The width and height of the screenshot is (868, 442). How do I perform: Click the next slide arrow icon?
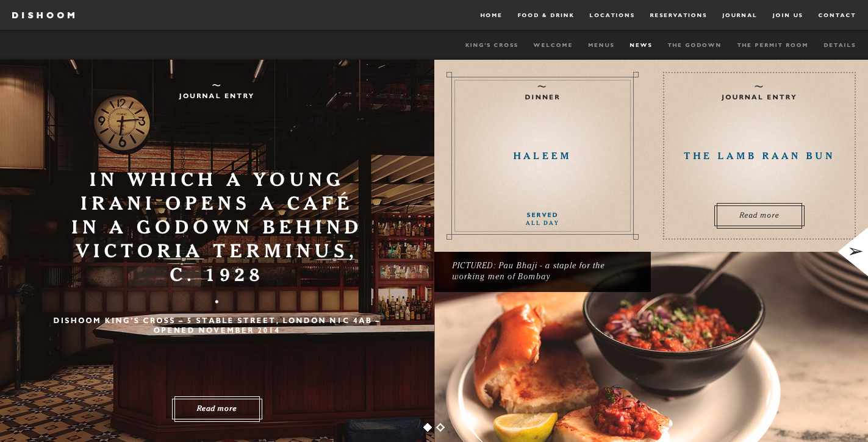point(856,251)
